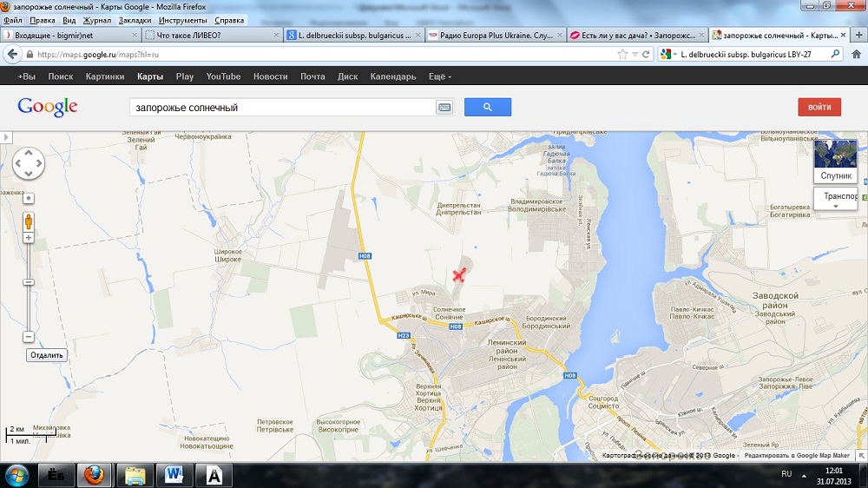Click the Ёб taskbar application icon
The image size is (868, 488).
pyautogui.click(x=56, y=475)
